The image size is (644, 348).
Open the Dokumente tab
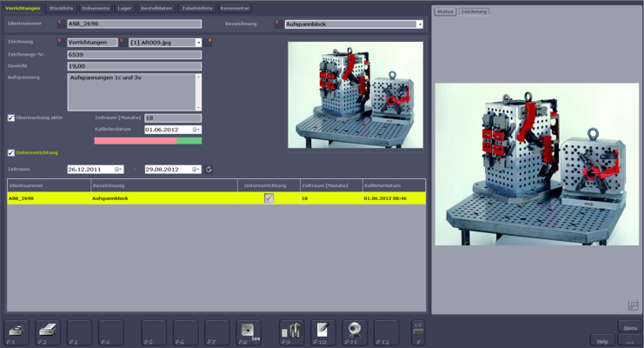click(x=96, y=8)
